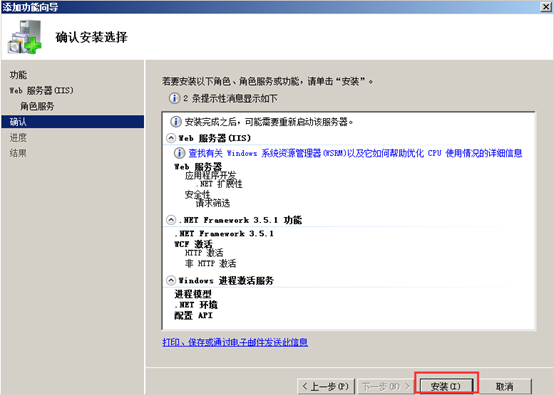Select 进度 step in the sidebar
The image size is (554, 395).
coord(18,137)
